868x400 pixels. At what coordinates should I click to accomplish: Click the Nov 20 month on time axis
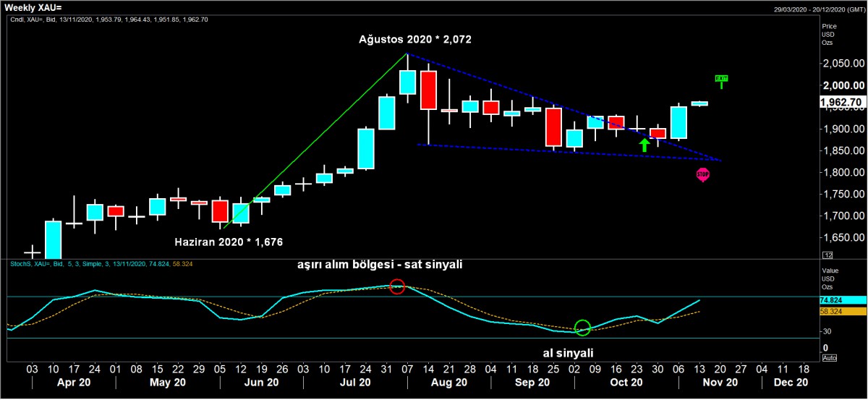click(x=720, y=382)
